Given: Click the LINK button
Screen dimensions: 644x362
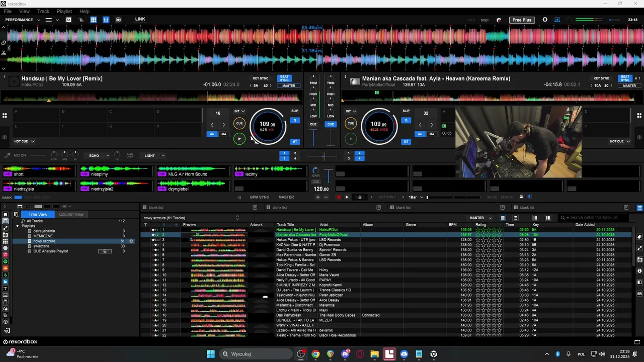Looking at the screenshot, I should pos(140,19).
